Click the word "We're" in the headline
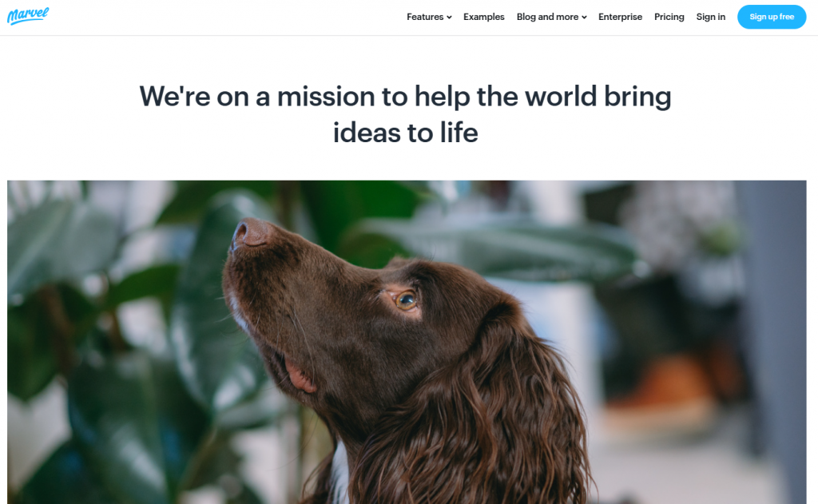 [175, 97]
